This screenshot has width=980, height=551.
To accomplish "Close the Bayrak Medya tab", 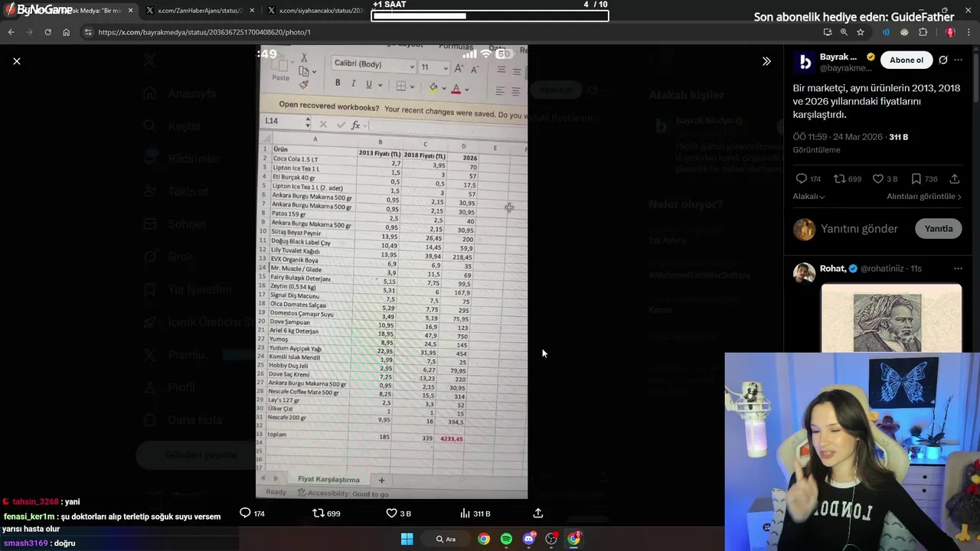I will (131, 11).
